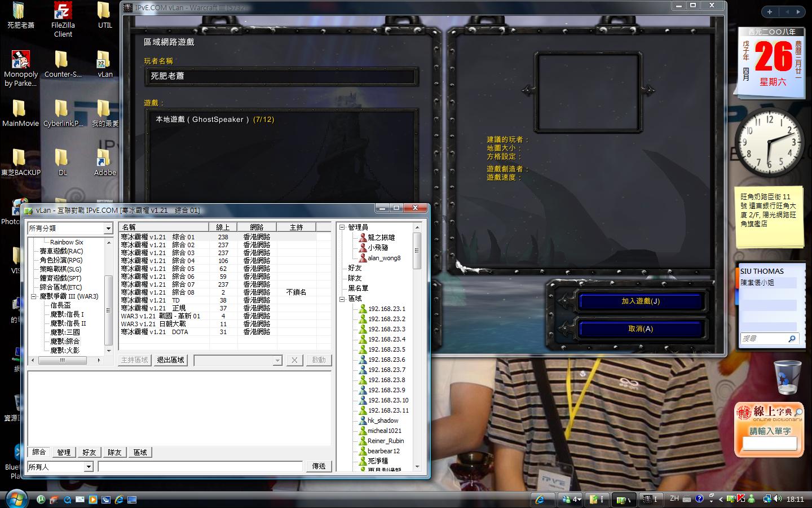
Task: Collapse the 魔獸爭霸 III (WAR3) tree node
Action: click(x=34, y=296)
